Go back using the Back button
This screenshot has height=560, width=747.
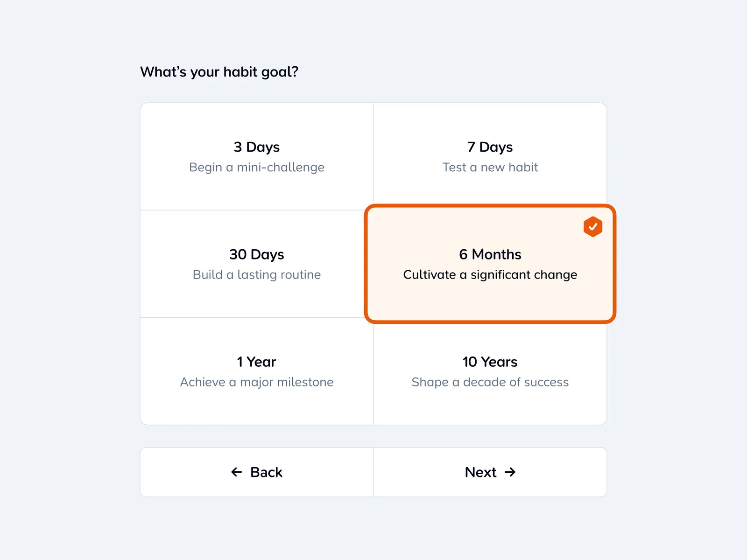coord(257,472)
